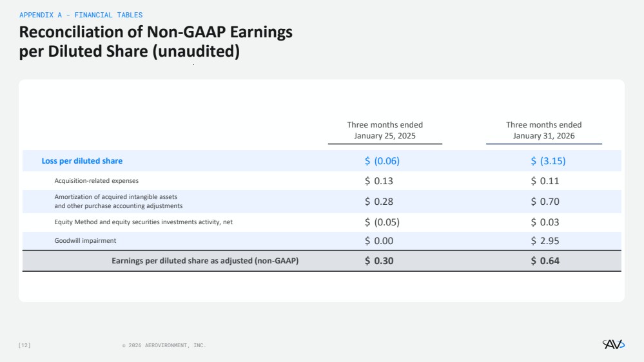Select the Appendix A – Financial Tables label
Screen dimensions: 644x362
point(81,15)
